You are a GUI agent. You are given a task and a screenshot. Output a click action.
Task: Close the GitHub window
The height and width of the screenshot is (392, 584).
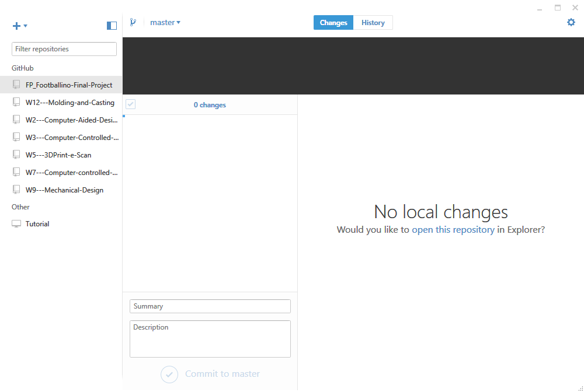(575, 8)
